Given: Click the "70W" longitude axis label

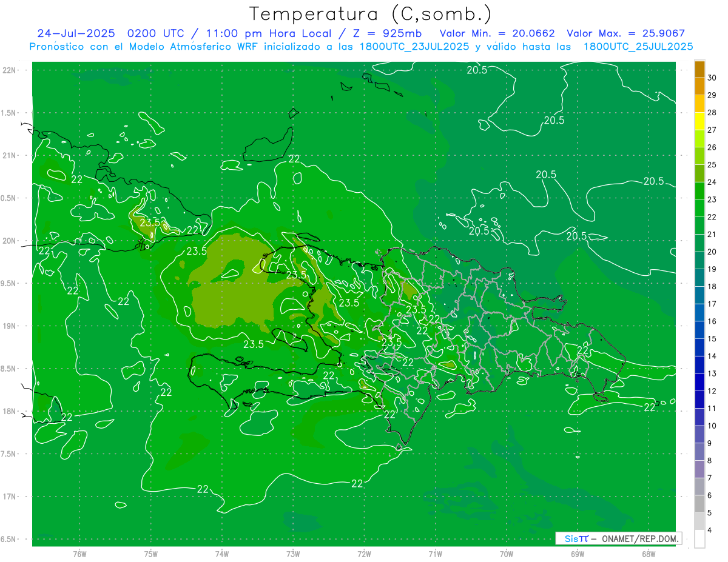Looking at the screenshot, I should (x=507, y=554).
